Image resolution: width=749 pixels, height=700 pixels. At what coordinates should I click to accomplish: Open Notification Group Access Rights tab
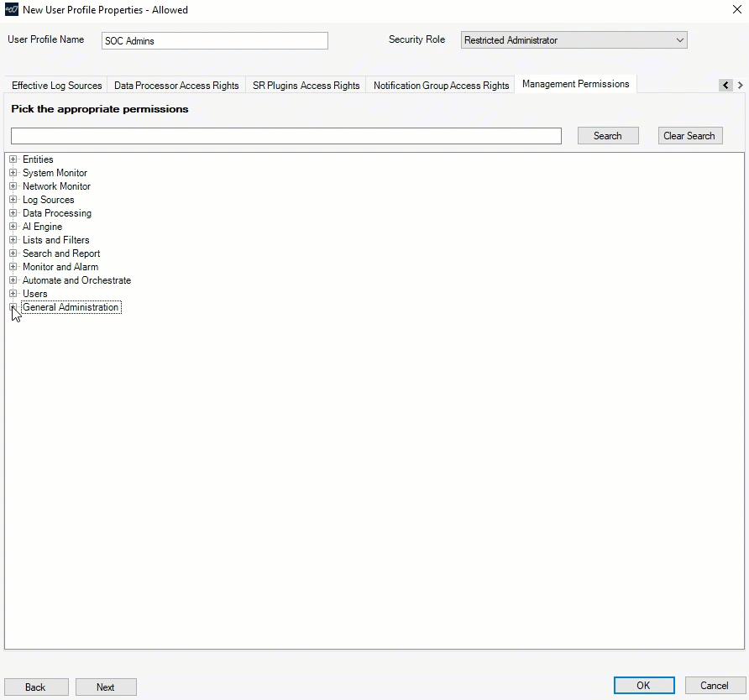point(441,86)
